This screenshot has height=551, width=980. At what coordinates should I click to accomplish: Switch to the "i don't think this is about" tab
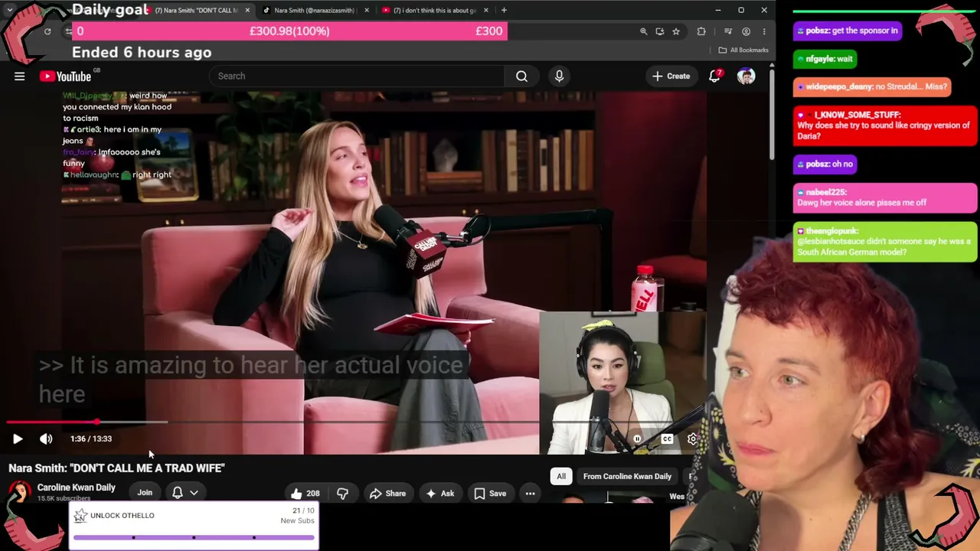pos(434,10)
